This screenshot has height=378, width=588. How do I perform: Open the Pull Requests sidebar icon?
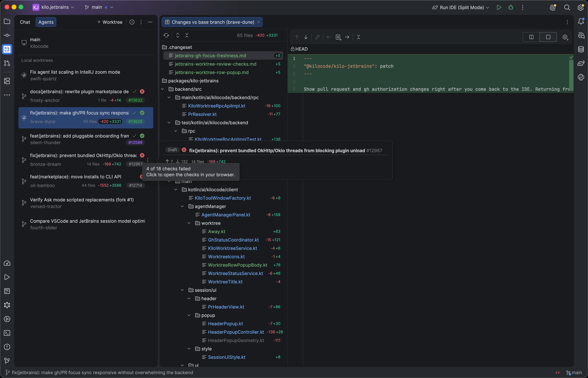tap(7, 63)
